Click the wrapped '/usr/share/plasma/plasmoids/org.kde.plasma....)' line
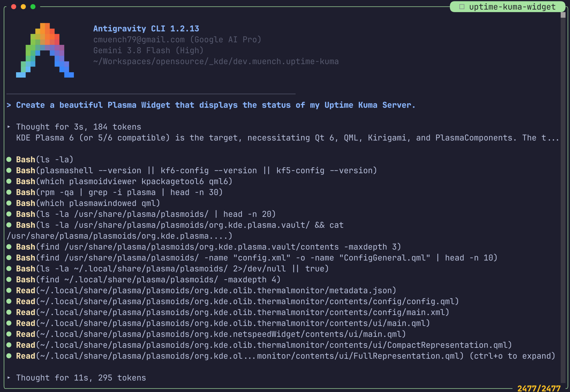Screen dimensions: 570x392 coord(119,236)
